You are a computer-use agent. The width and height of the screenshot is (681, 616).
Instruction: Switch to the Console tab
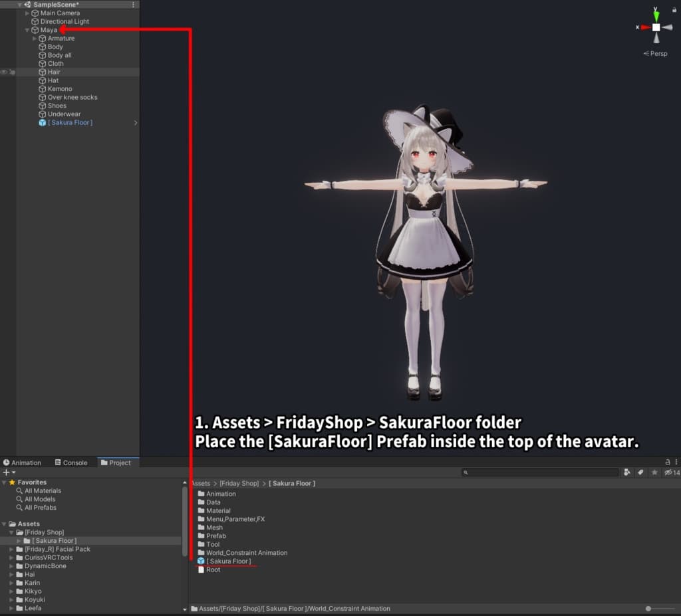pyautogui.click(x=71, y=462)
